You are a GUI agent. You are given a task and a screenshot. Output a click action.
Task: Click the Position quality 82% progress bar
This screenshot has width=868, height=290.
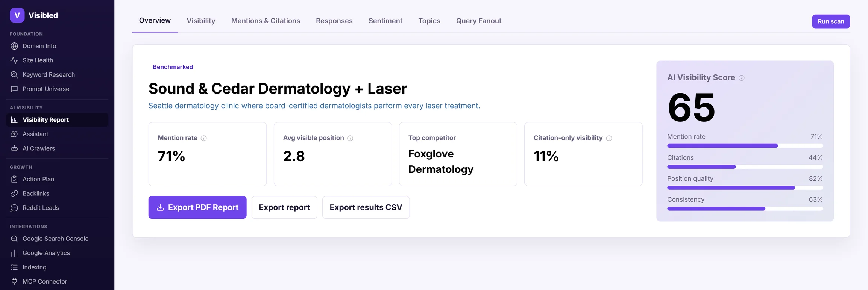745,188
